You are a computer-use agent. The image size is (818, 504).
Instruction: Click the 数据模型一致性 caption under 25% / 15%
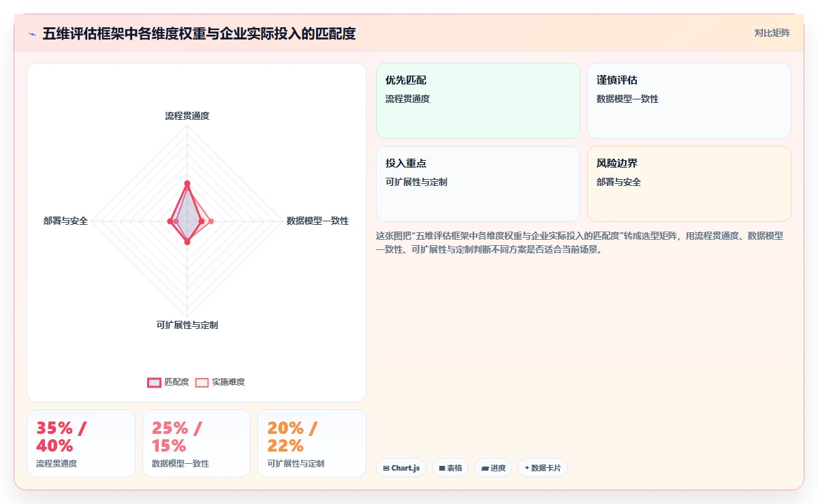tap(180, 464)
